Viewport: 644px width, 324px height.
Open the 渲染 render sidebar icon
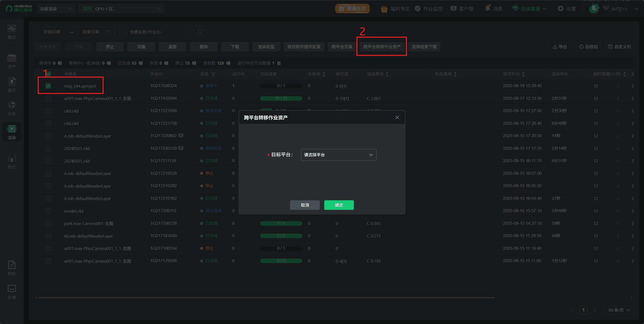[12, 132]
